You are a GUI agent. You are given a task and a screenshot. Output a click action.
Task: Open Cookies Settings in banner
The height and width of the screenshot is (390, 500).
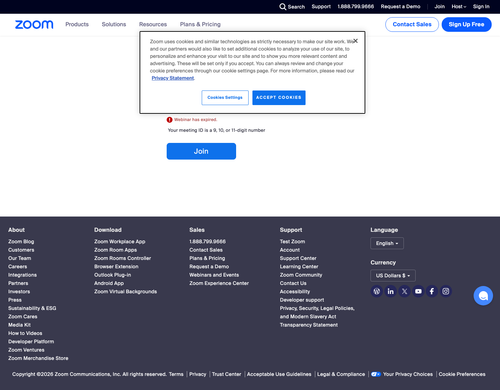coord(225,98)
